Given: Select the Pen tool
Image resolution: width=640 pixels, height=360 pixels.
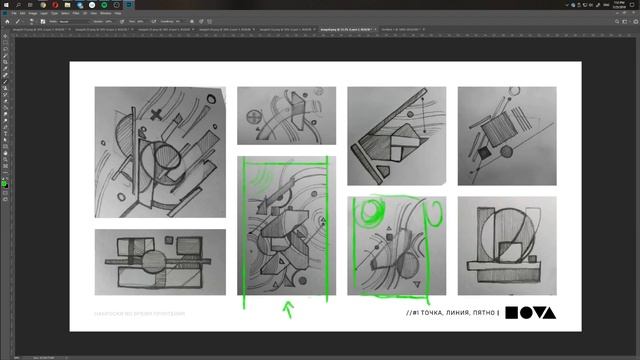Looking at the screenshot, I should 5,127.
